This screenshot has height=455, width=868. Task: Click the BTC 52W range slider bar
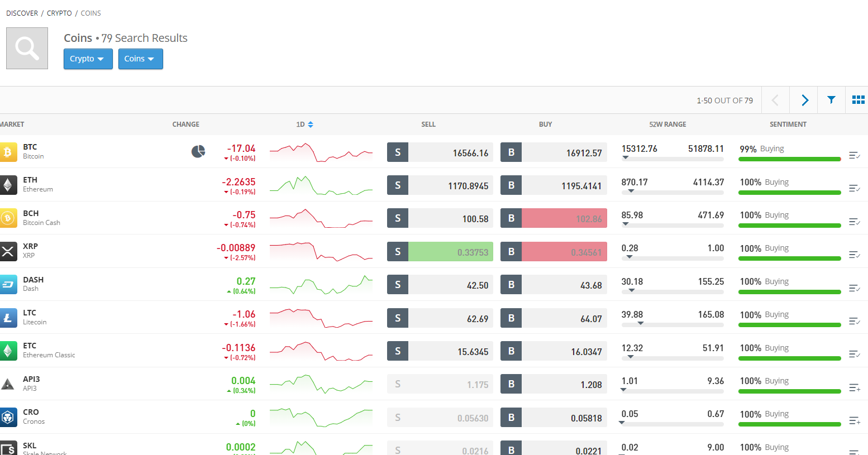click(673, 159)
